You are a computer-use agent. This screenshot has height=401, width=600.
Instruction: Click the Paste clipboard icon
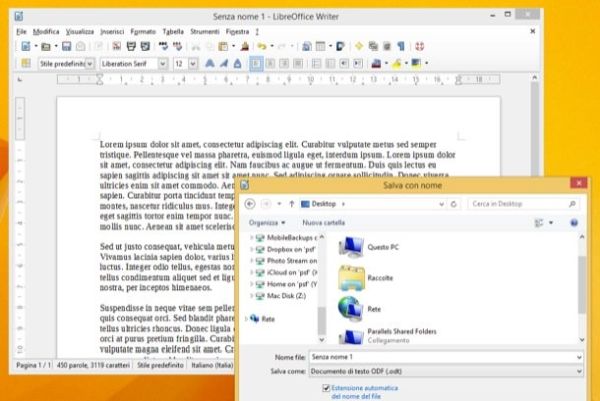[223, 46]
